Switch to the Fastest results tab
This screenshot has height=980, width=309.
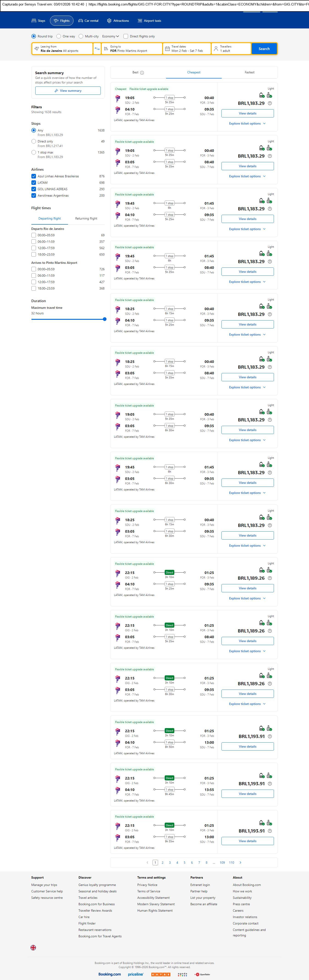[x=249, y=72]
